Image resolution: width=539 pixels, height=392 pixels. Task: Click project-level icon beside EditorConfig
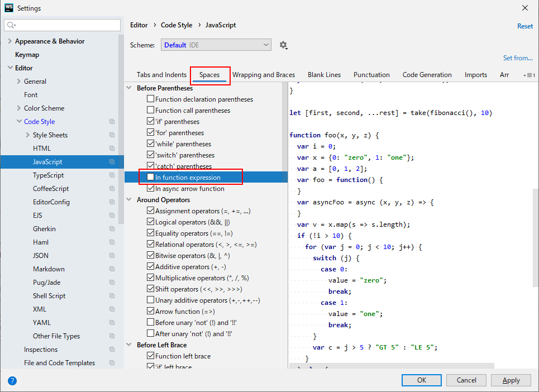tap(112, 202)
